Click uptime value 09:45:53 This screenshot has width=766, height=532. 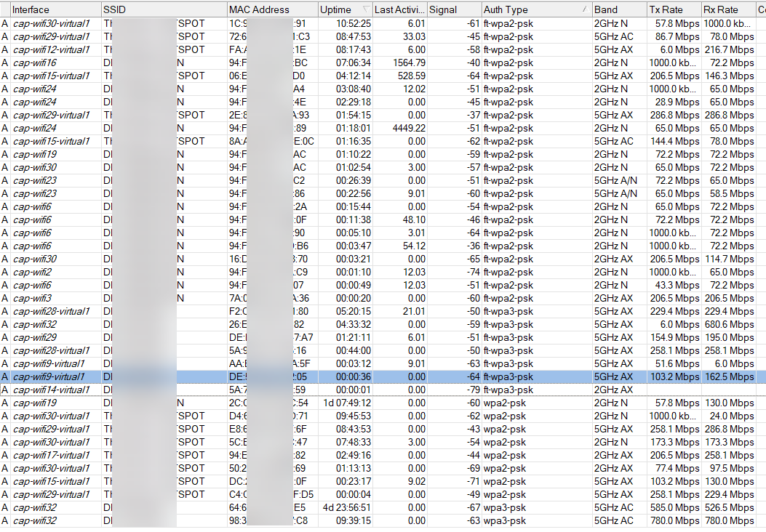point(354,416)
